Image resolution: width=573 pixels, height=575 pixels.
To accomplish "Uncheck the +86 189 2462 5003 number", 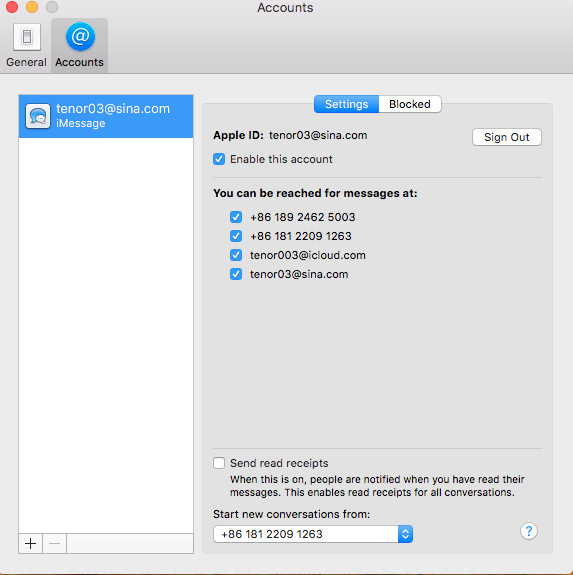I will click(x=236, y=217).
